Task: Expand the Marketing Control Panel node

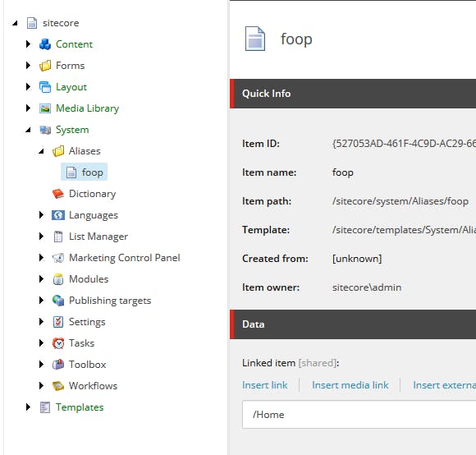Action: coord(41,258)
